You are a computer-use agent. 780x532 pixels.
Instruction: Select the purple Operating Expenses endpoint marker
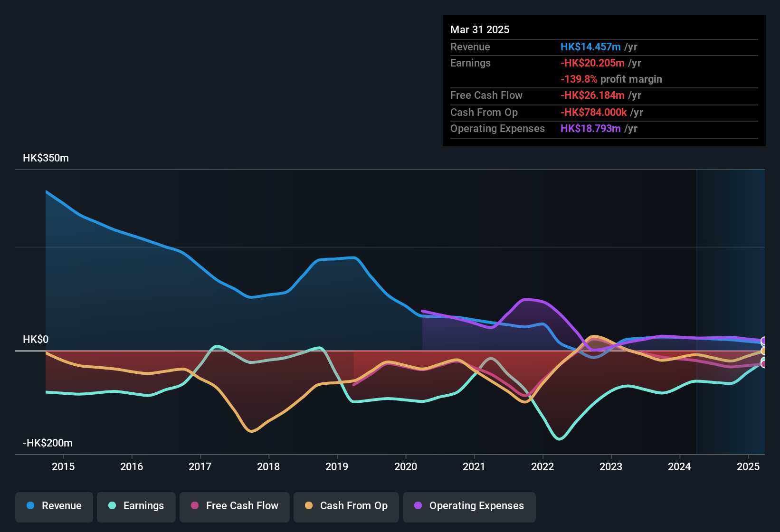coord(763,341)
